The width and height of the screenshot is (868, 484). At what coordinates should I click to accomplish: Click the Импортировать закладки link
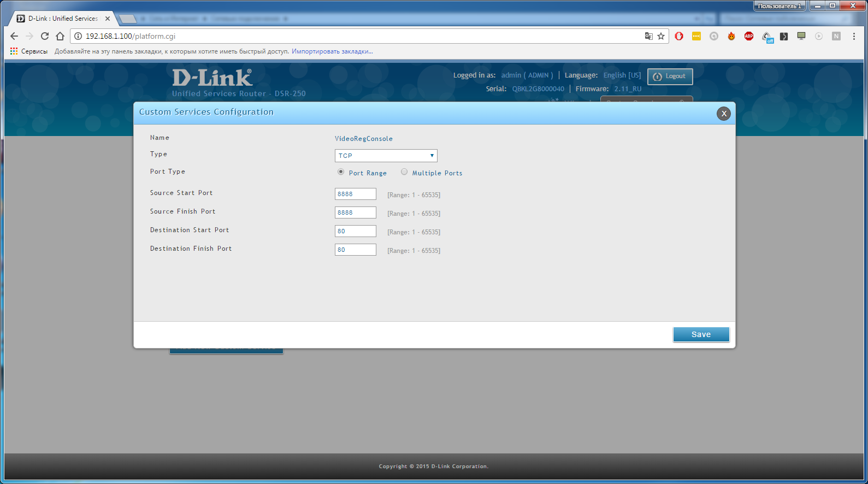coord(332,51)
